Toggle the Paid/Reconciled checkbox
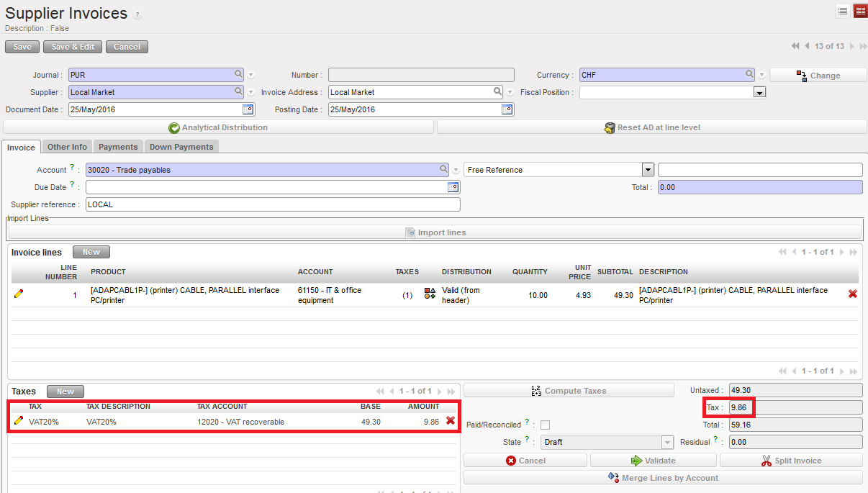This screenshot has width=868, height=493. (x=545, y=425)
